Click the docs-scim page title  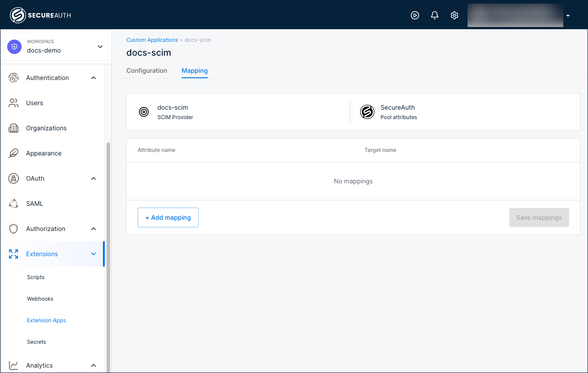(149, 53)
